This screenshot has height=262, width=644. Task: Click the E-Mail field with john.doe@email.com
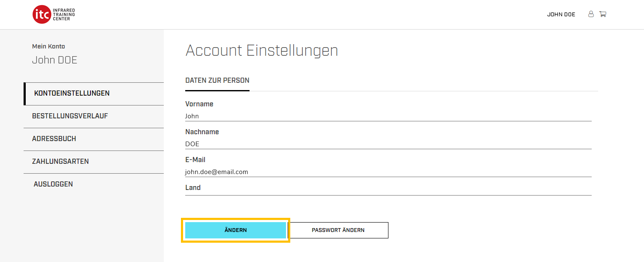(x=388, y=172)
